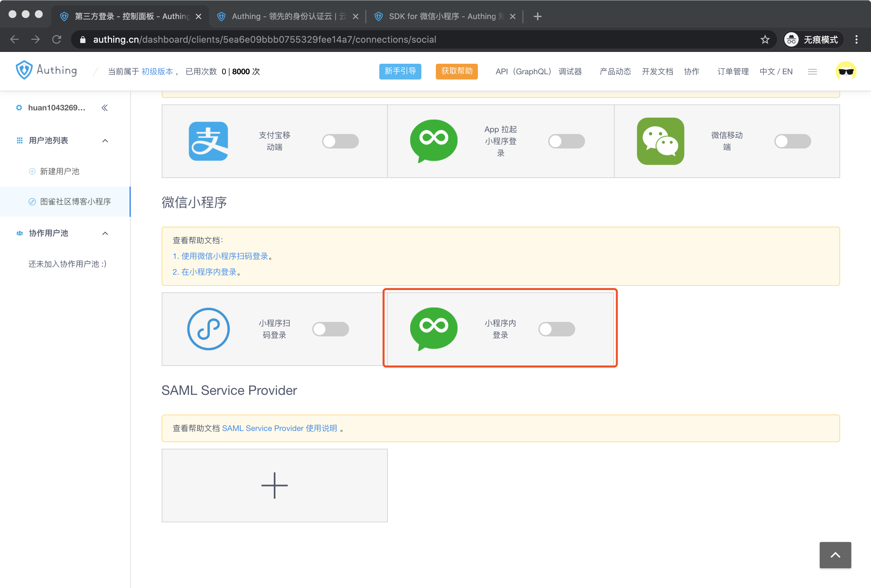Image resolution: width=871 pixels, height=588 pixels.
Task: Collapse the 用户池列表 section
Action: point(105,141)
